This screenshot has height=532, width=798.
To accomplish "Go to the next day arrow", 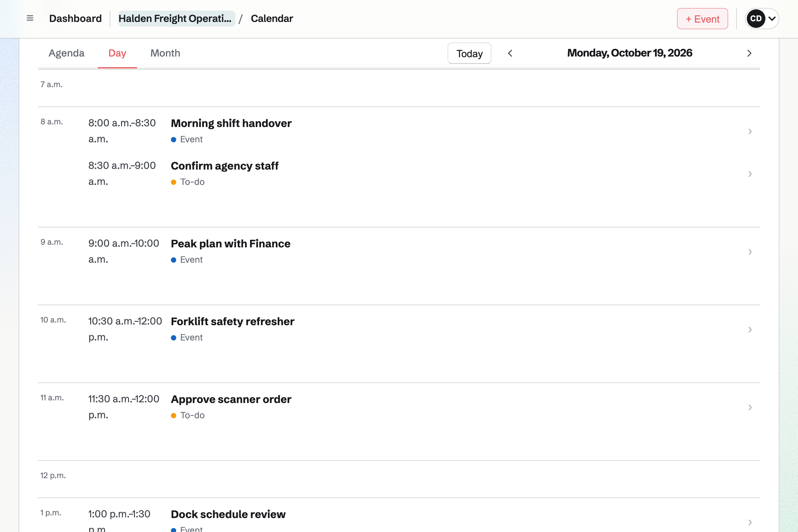I will [x=749, y=53].
